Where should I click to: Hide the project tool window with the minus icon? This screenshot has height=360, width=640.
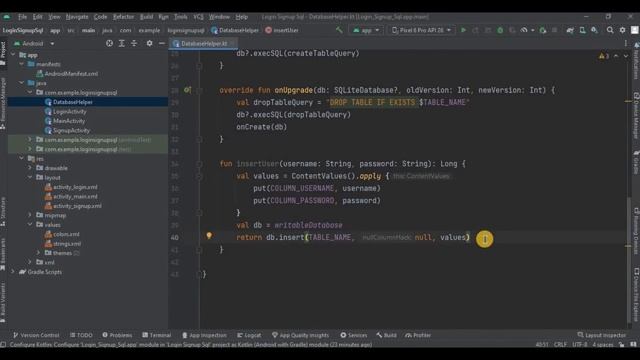pyautogui.click(x=162, y=43)
